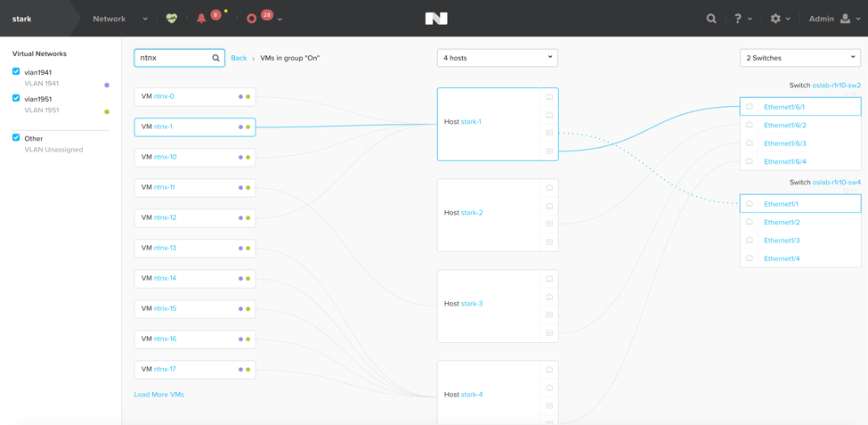Click the port icon beside Ethernet1/2

pyautogui.click(x=749, y=222)
